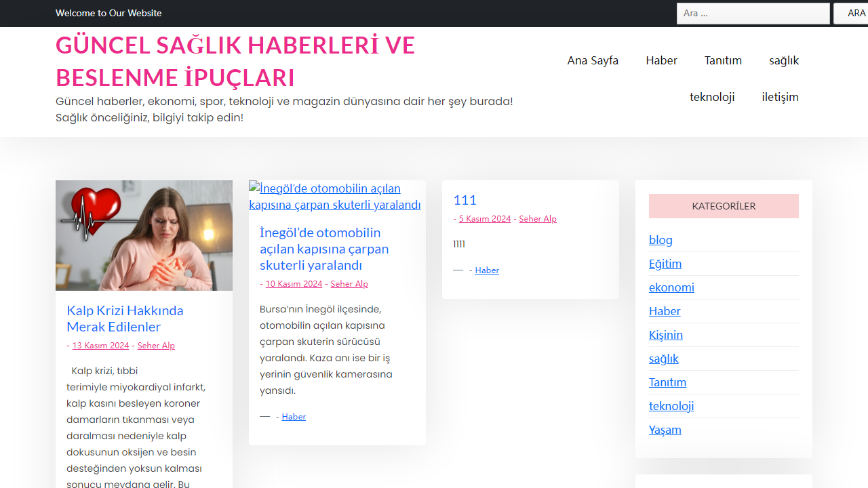Image resolution: width=868 pixels, height=488 pixels.
Task: Go to the iletişim page
Action: click(x=780, y=97)
